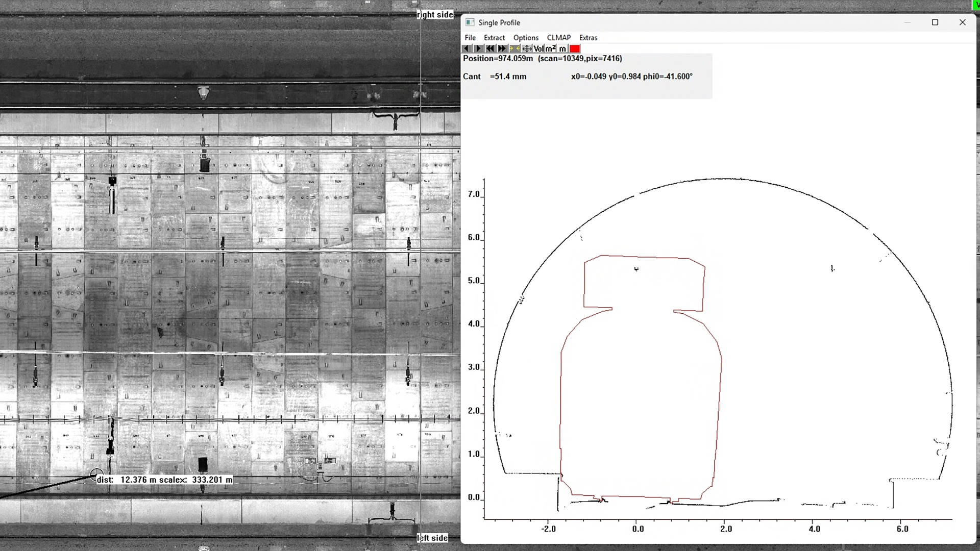Activate the m² area measurement tool
Viewport: 980px width, 551px height.
click(550, 48)
